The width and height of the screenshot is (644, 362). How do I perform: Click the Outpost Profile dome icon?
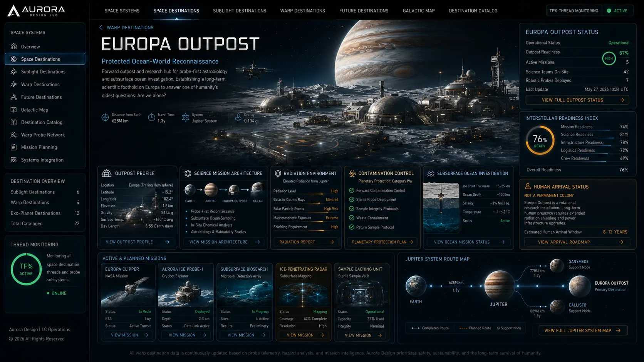point(107,173)
